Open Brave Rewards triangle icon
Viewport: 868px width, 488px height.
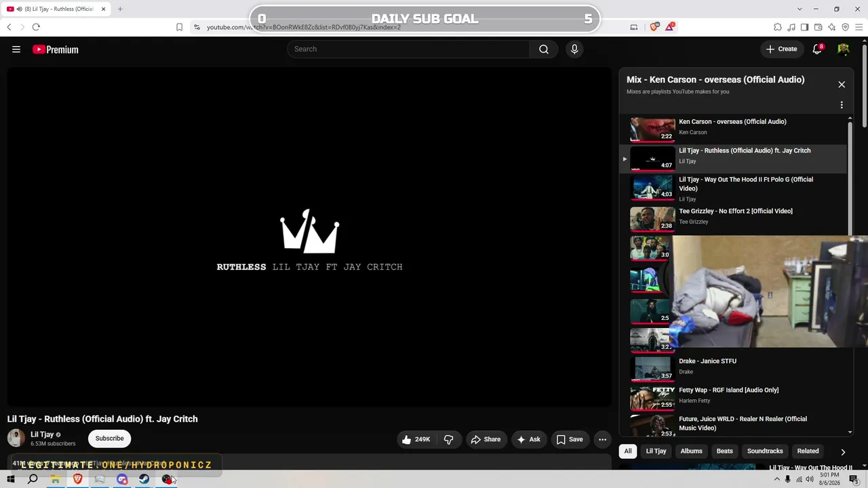pos(670,27)
